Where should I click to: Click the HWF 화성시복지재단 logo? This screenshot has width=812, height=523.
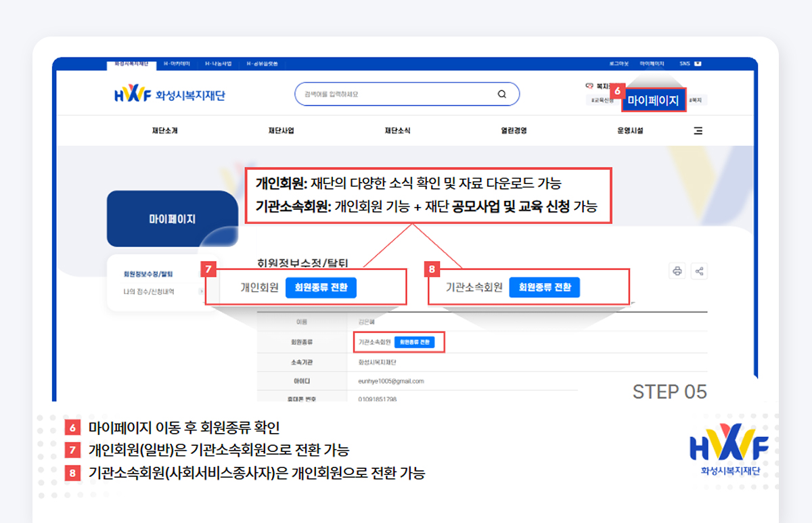[169, 93]
